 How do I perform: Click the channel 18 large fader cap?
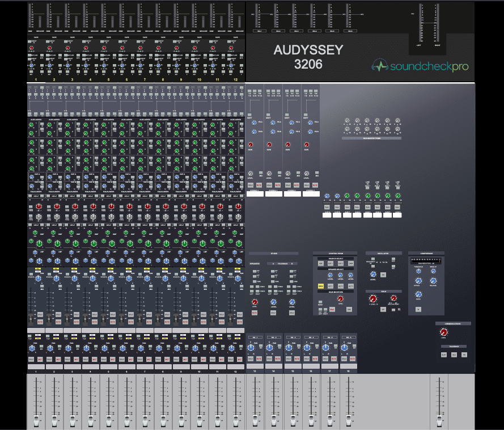click(349, 420)
